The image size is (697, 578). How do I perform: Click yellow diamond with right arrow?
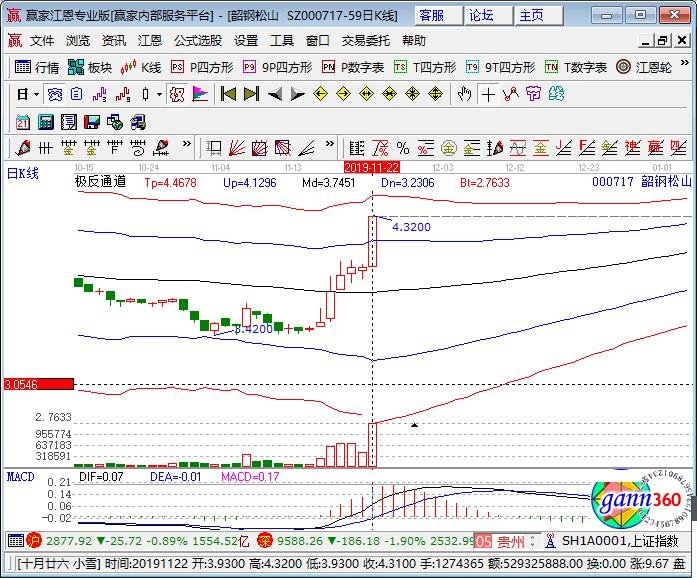pyautogui.click(x=343, y=94)
